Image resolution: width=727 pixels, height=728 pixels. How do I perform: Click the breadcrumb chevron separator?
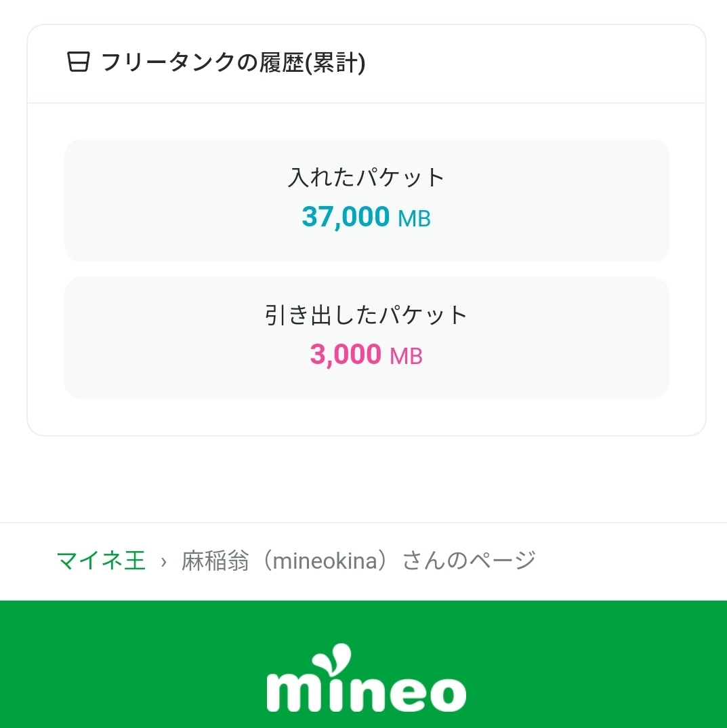click(x=164, y=562)
